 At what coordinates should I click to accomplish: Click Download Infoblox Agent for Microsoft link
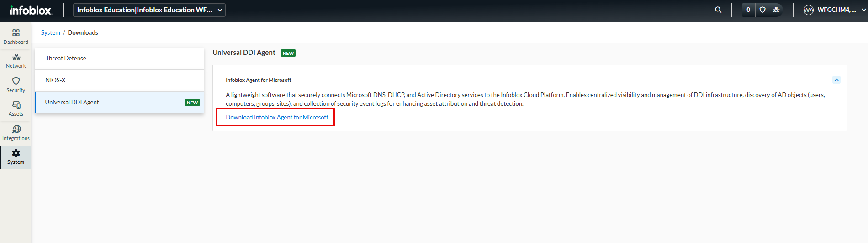pos(277,117)
